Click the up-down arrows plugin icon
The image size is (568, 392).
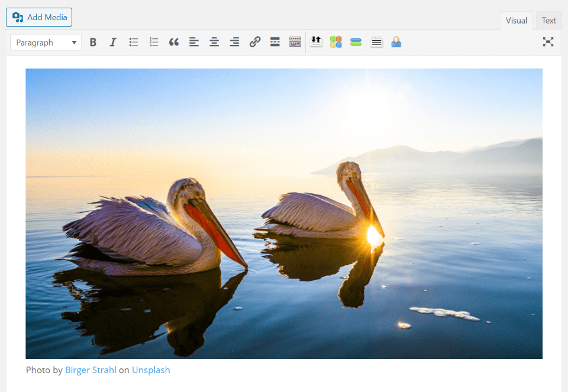pyautogui.click(x=315, y=42)
